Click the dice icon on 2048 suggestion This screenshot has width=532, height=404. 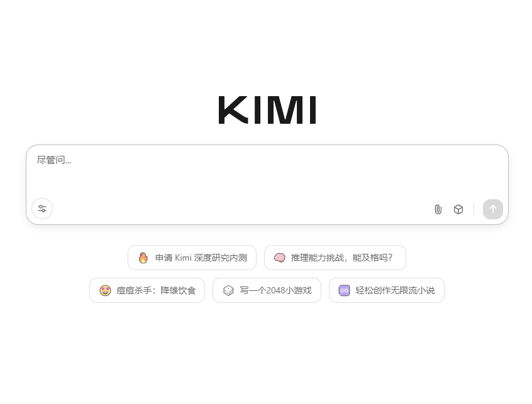pos(228,290)
